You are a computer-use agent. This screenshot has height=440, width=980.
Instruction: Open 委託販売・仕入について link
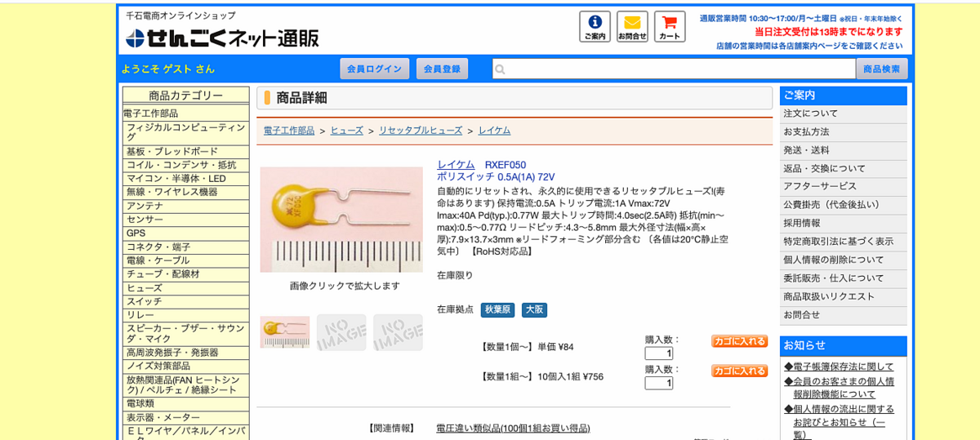coord(843,278)
